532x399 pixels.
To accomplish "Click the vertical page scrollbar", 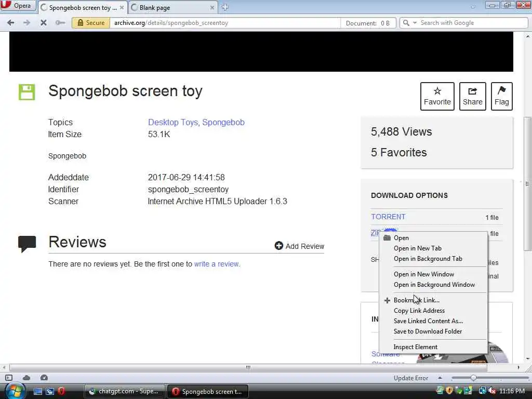I will click(527, 183).
